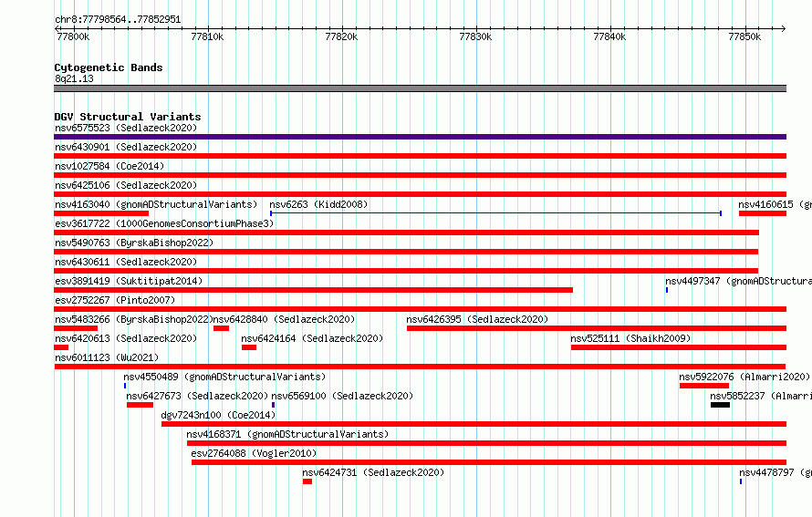Click the 77850k ruler label
Screen dimensions: 812x517
pos(744,36)
